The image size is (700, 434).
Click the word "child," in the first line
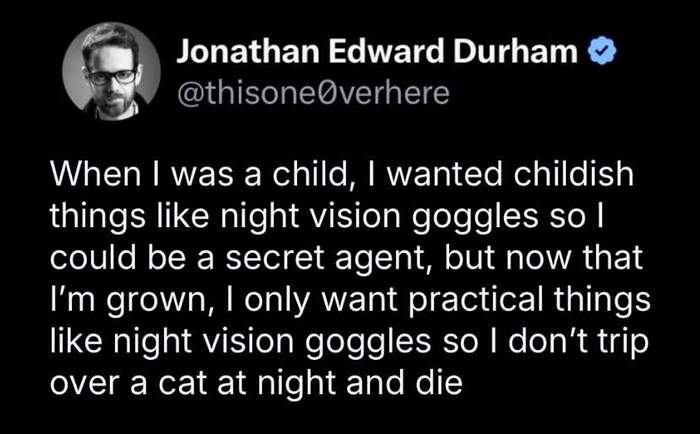pos(310,175)
